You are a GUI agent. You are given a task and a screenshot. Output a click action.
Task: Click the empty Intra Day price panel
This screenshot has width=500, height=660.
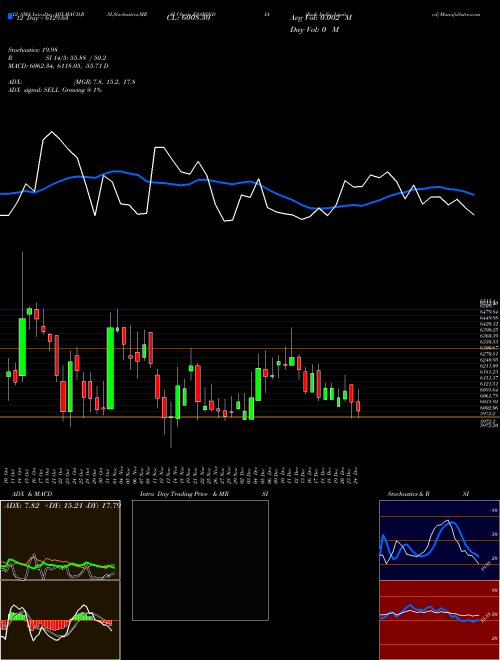click(x=200, y=560)
